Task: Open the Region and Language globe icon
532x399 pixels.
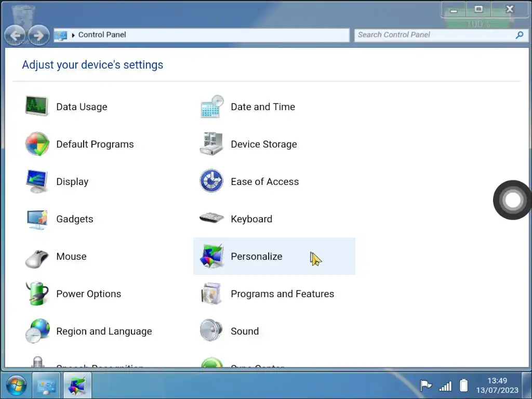Action: [x=37, y=331]
